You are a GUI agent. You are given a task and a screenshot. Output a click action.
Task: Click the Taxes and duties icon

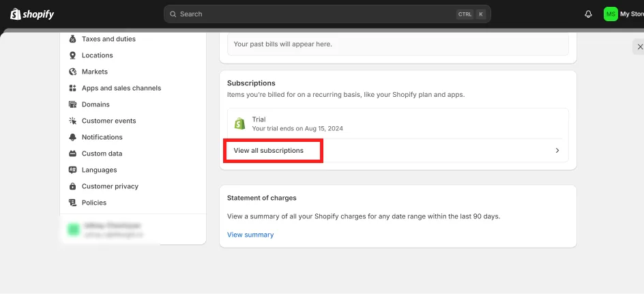[73, 39]
